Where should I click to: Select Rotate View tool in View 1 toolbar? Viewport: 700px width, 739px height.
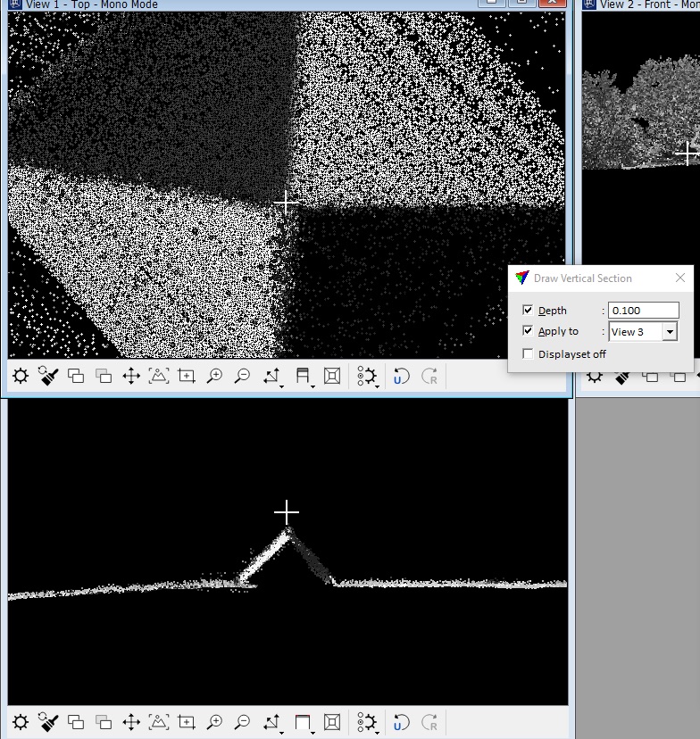click(x=271, y=376)
